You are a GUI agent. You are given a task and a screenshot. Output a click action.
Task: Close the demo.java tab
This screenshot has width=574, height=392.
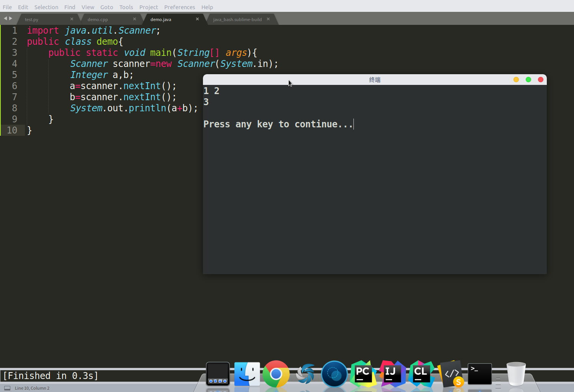[197, 19]
